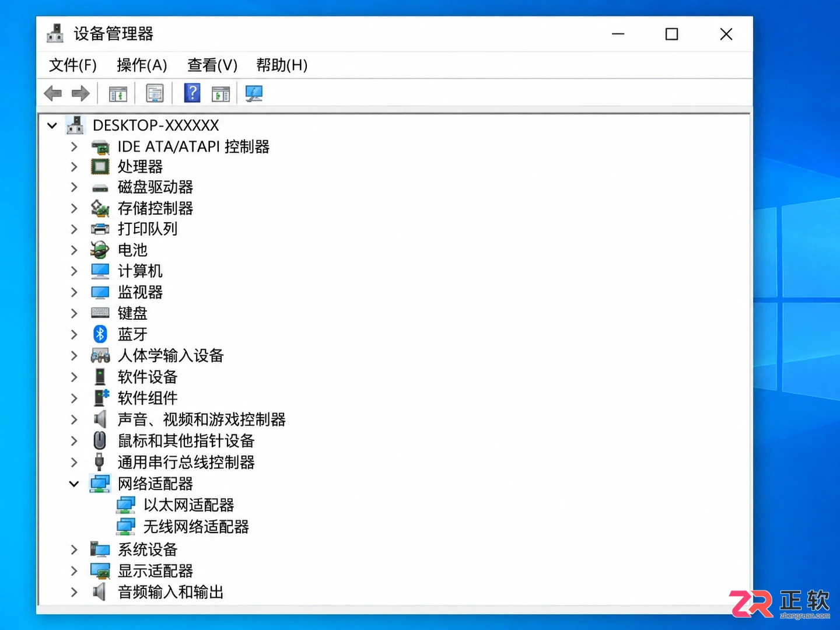The height and width of the screenshot is (630, 840).
Task: Select the 以太网适配器 device label
Action: (x=189, y=505)
